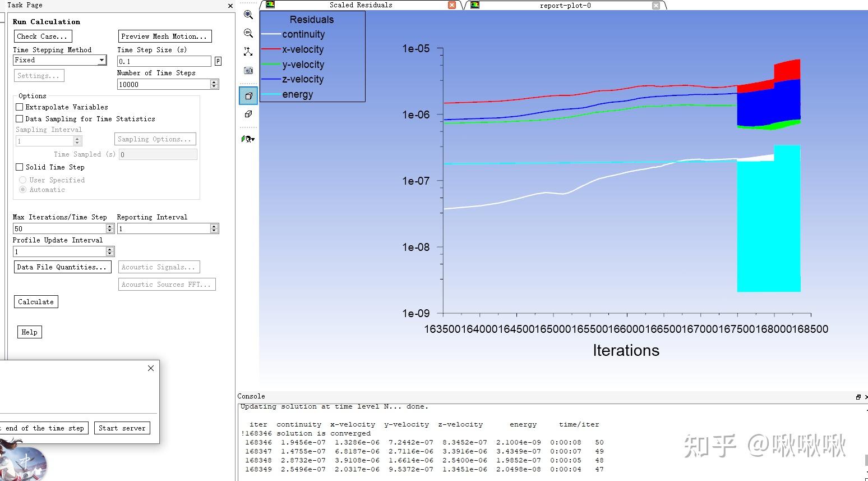The height and width of the screenshot is (481, 868).
Task: Click the zoom to fit magnifier icon
Action: click(x=248, y=15)
